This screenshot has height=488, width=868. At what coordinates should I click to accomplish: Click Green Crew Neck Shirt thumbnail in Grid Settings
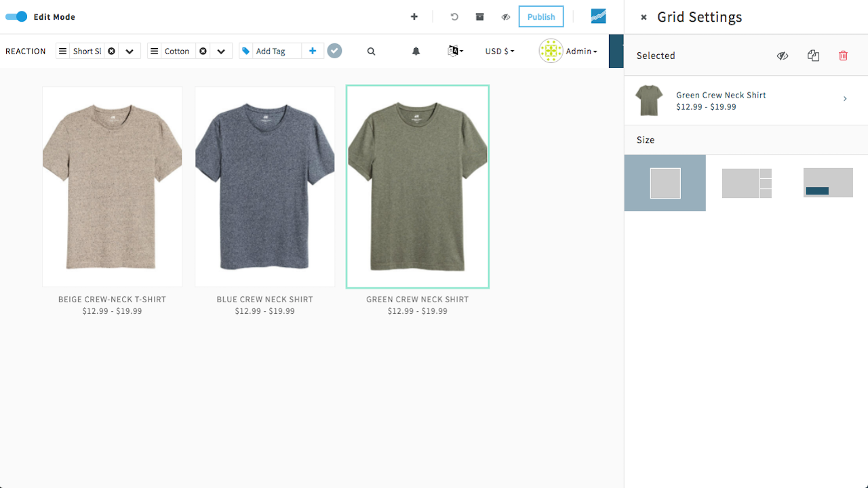click(649, 100)
